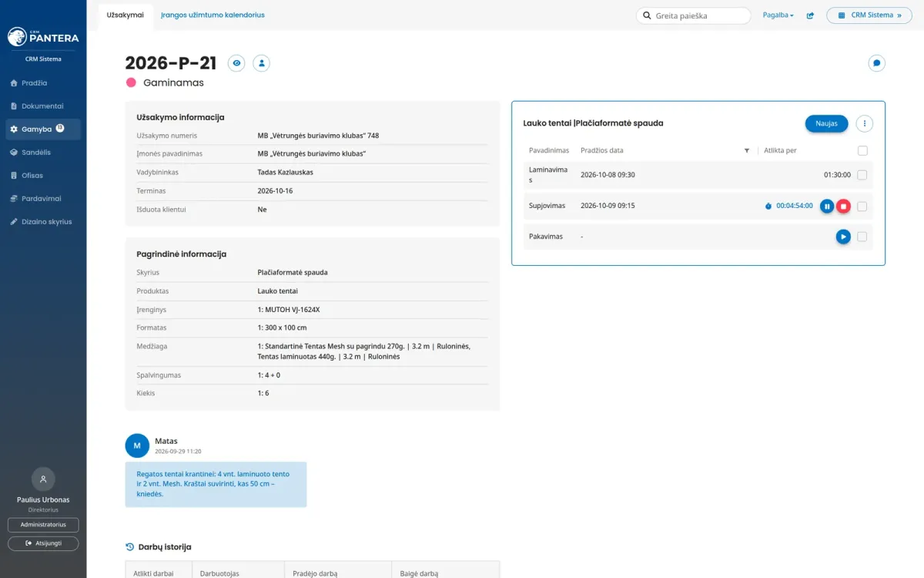924x578 pixels.
Task: Click the Paulius Urbonas profile avatar
Action: tap(43, 479)
